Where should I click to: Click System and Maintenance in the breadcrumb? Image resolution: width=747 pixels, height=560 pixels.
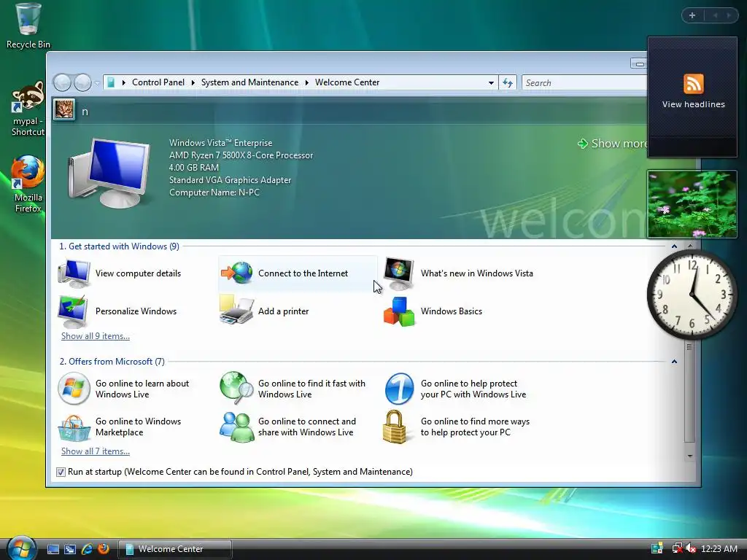click(x=249, y=82)
